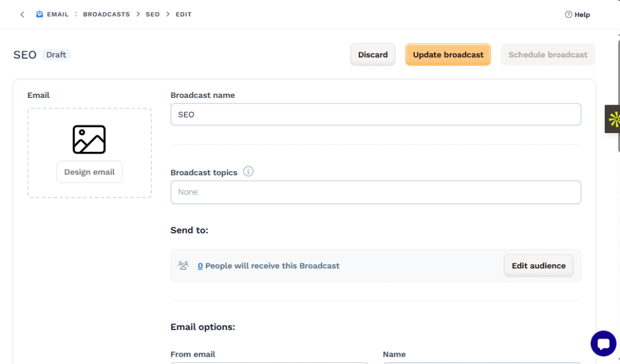The height and width of the screenshot is (364, 620).
Task: Go to SEO breadcrumb item
Action: 153,15
